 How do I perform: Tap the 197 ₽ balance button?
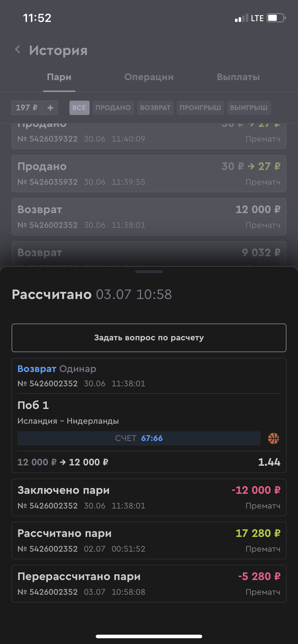click(27, 107)
